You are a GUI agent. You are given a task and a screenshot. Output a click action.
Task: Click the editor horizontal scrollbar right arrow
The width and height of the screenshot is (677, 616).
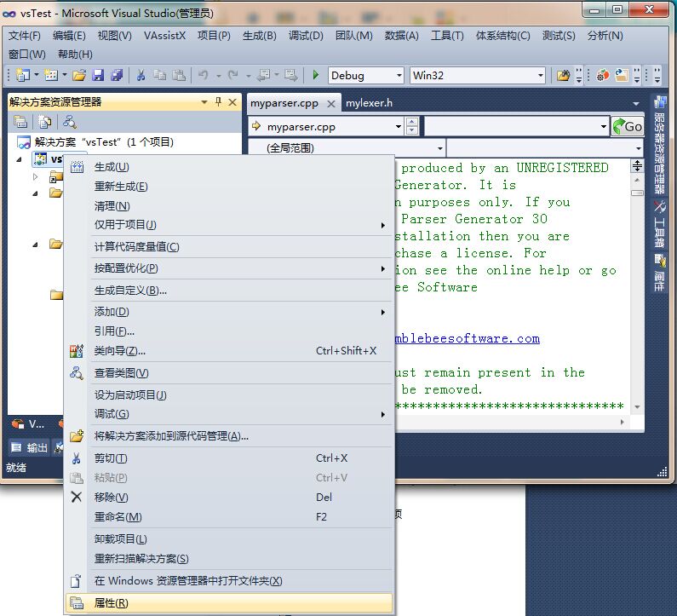622,422
